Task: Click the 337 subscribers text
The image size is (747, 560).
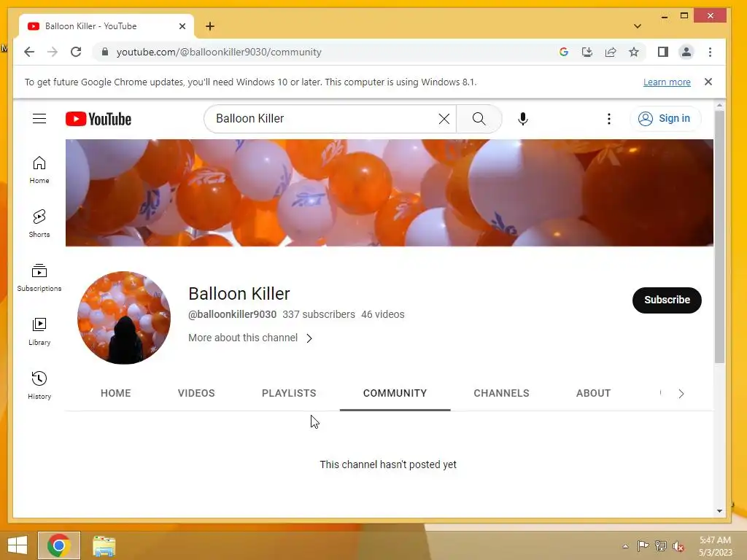Action: [x=319, y=314]
